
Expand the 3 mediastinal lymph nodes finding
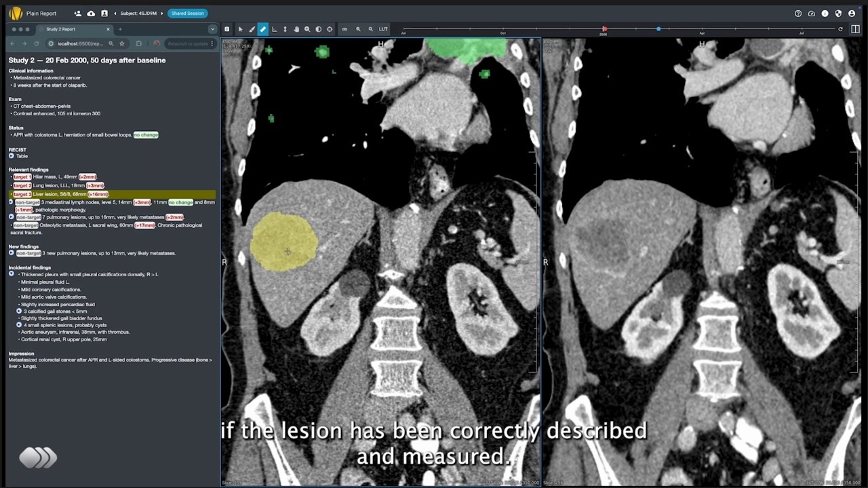11,202
